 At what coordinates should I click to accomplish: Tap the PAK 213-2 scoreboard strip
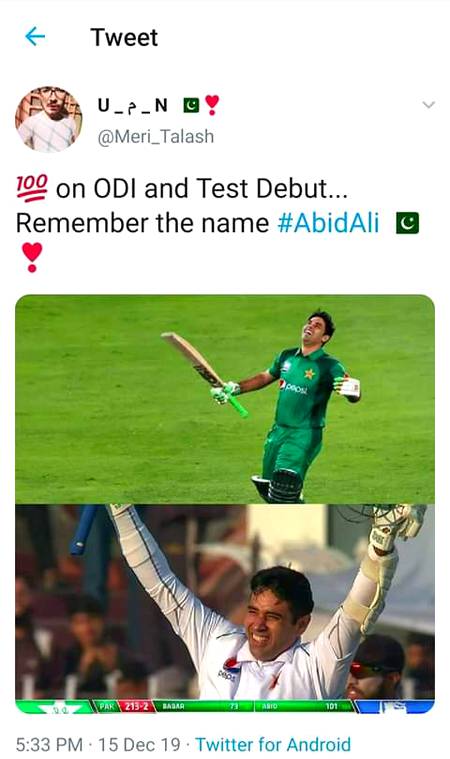(x=124, y=706)
